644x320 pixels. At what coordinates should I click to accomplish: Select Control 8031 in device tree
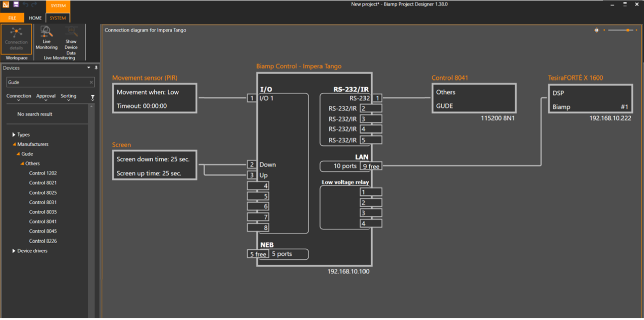click(43, 202)
